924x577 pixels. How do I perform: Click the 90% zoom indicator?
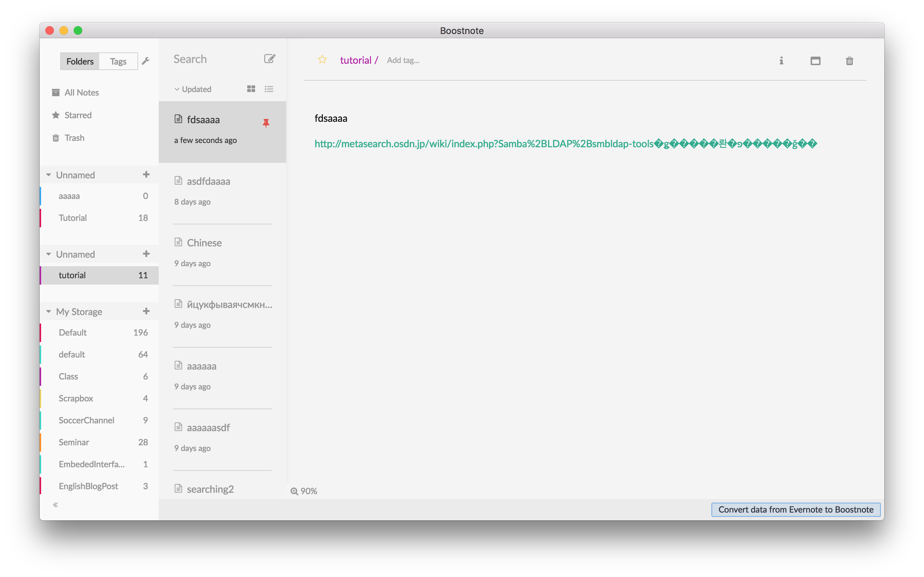click(x=304, y=491)
